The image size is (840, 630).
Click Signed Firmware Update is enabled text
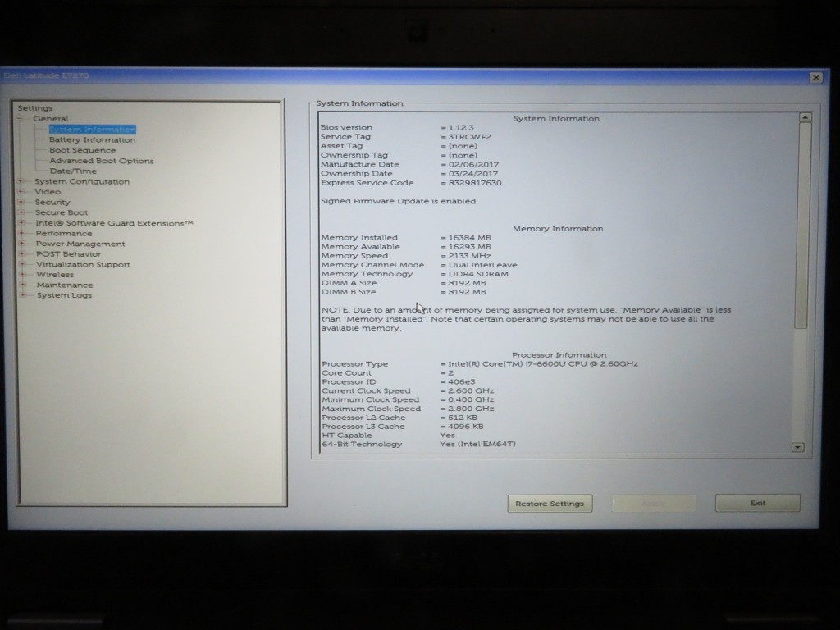point(398,201)
